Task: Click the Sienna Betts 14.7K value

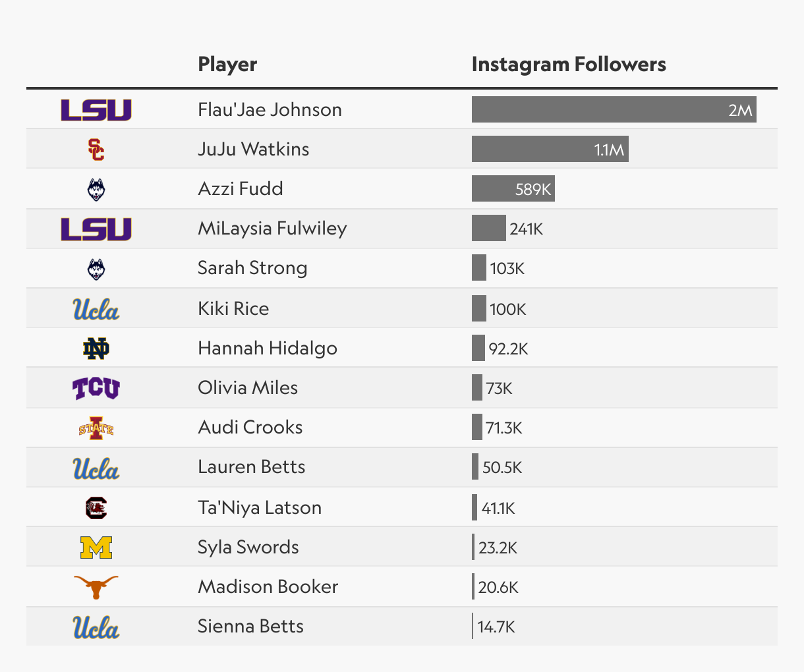Action: coord(496,627)
